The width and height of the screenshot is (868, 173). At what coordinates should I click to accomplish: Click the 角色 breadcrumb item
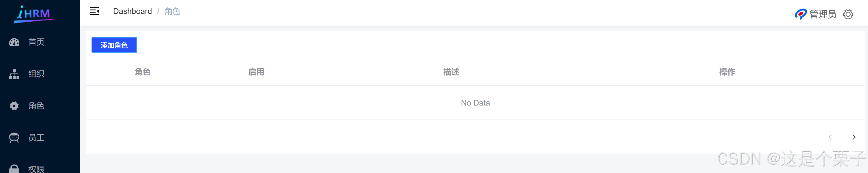click(x=172, y=11)
